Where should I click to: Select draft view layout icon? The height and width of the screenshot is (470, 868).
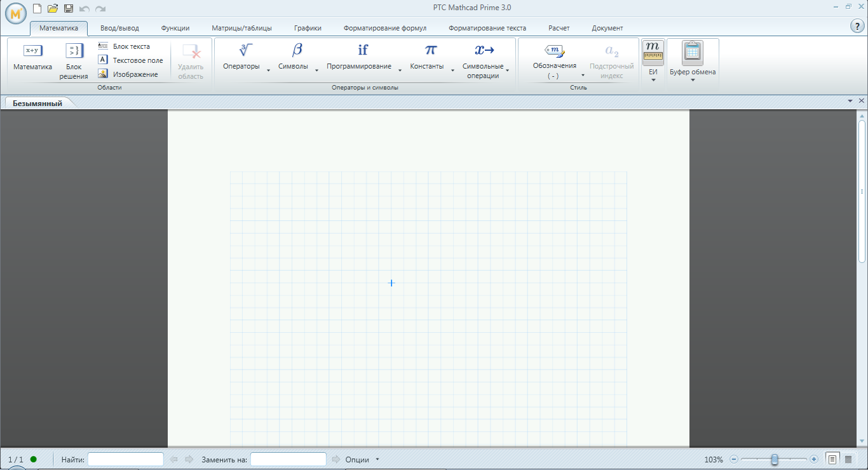(x=849, y=459)
